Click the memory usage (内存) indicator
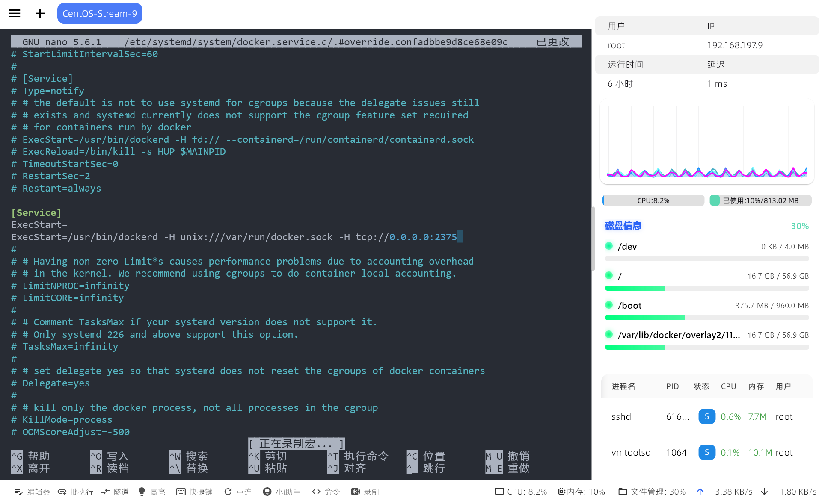The width and height of the screenshot is (825, 504). click(582, 492)
